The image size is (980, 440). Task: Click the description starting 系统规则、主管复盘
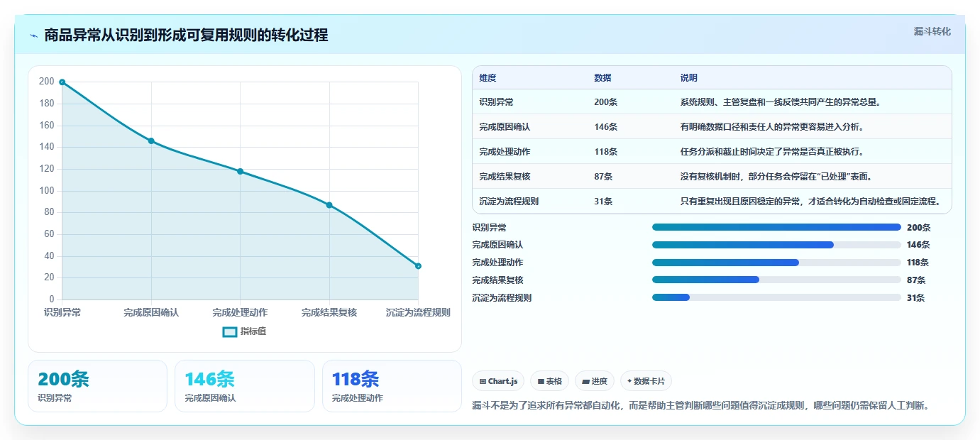coord(781,102)
